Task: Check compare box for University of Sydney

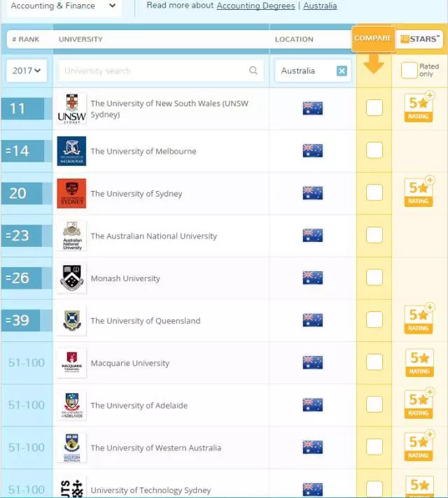Action: click(x=374, y=192)
